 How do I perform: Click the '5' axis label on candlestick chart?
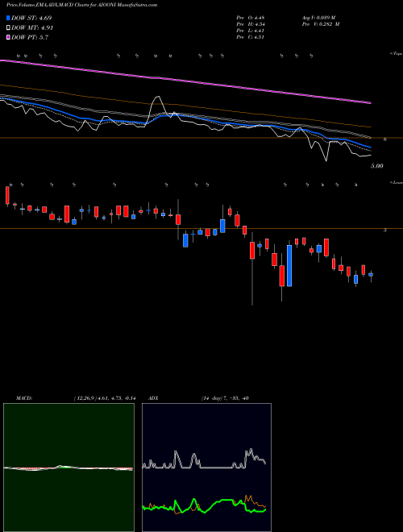point(385,230)
